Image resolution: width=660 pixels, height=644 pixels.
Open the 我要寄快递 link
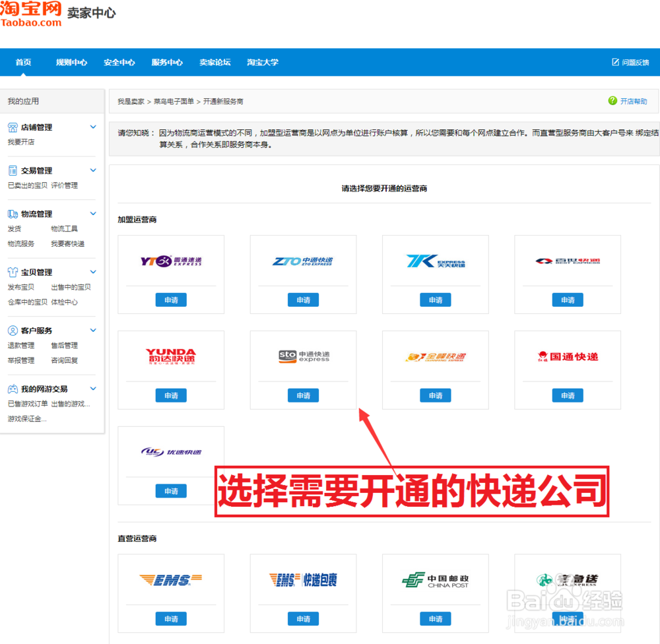coord(68,243)
